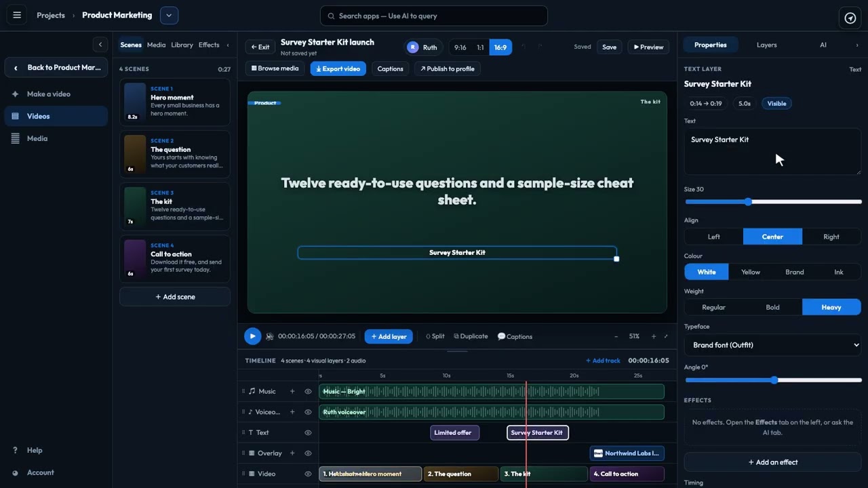
Task: Open the project switcher dropdown by Product Marketing
Action: coord(169,15)
